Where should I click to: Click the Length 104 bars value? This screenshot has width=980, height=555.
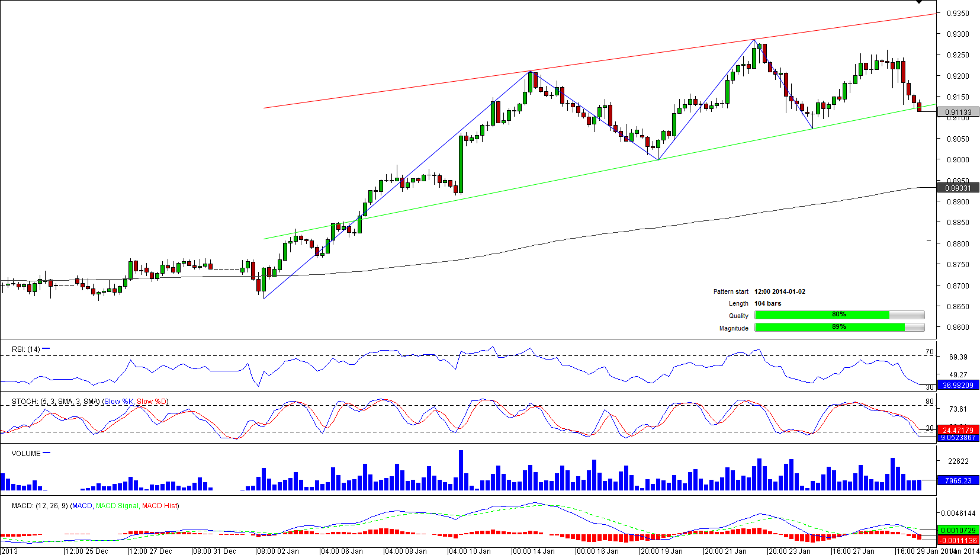(767, 303)
